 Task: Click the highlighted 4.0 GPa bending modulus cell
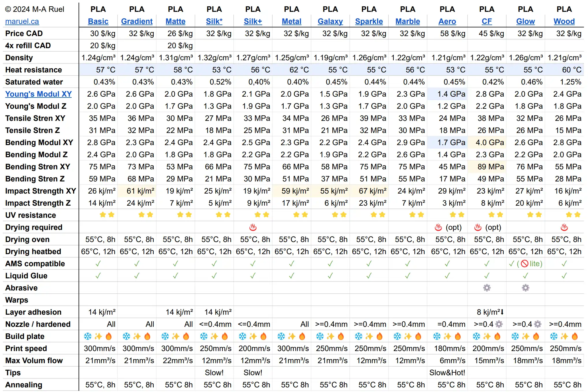(490, 142)
